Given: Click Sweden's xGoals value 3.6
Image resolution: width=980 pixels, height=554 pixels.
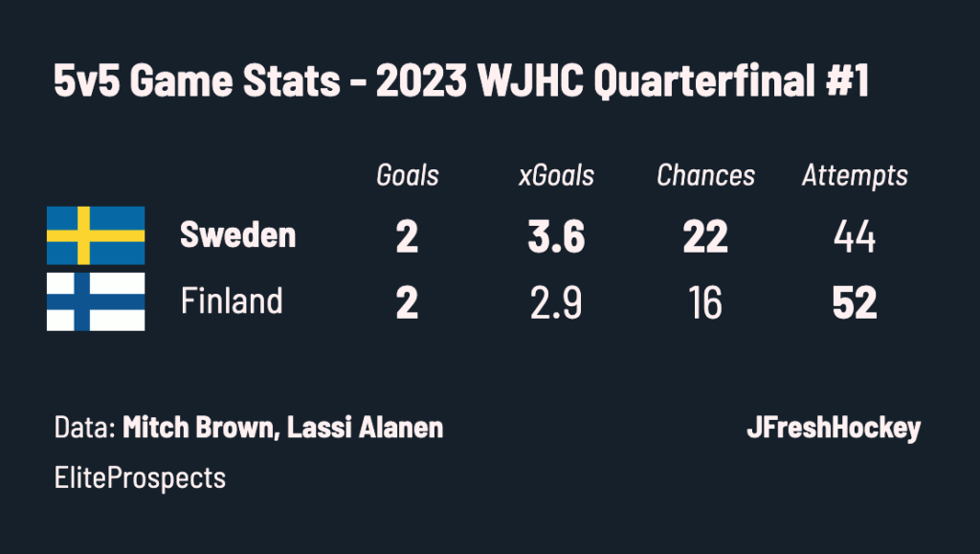Looking at the screenshot, I should 556,236.
